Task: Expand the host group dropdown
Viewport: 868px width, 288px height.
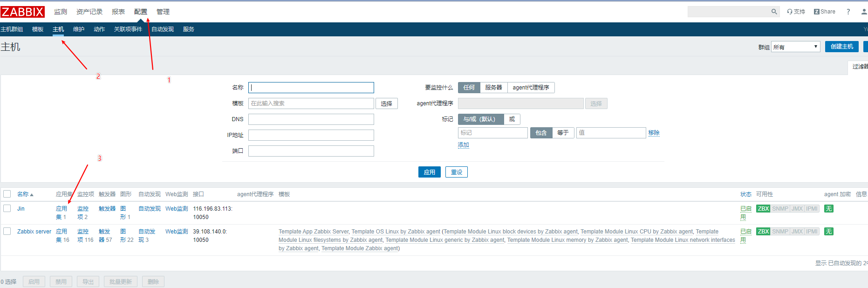Action: click(795, 47)
